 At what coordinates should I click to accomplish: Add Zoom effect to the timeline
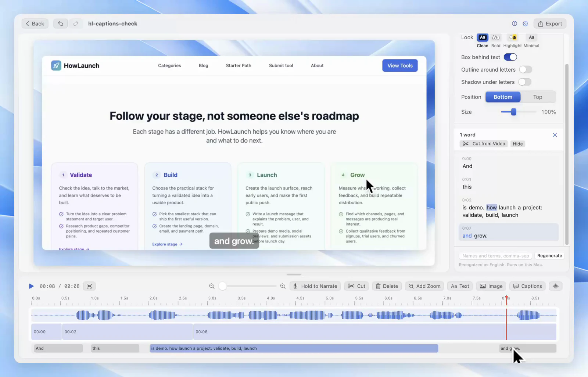click(x=424, y=286)
